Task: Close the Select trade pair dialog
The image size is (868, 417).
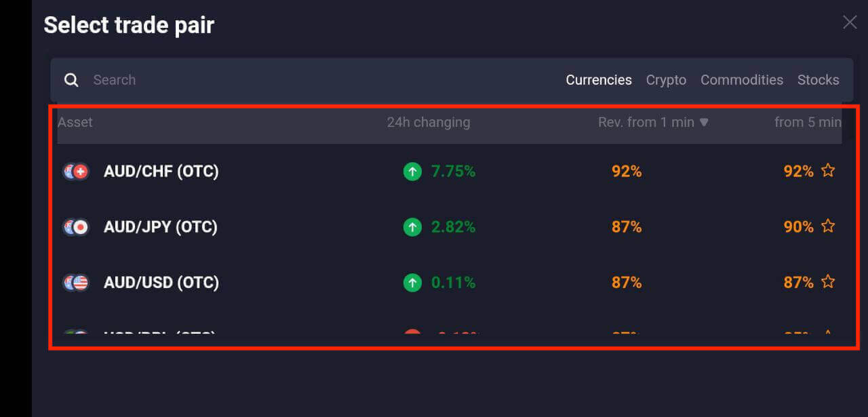Action: pyautogui.click(x=849, y=22)
